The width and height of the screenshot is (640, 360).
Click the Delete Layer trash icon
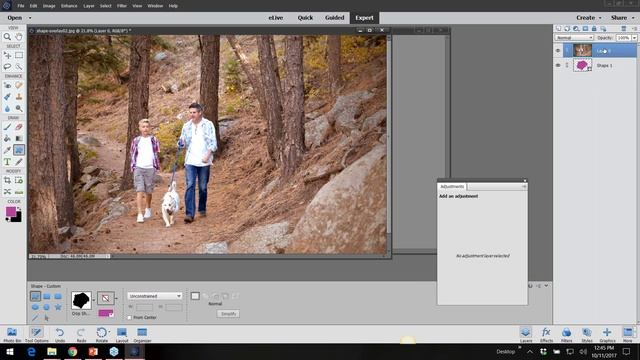pos(623,29)
